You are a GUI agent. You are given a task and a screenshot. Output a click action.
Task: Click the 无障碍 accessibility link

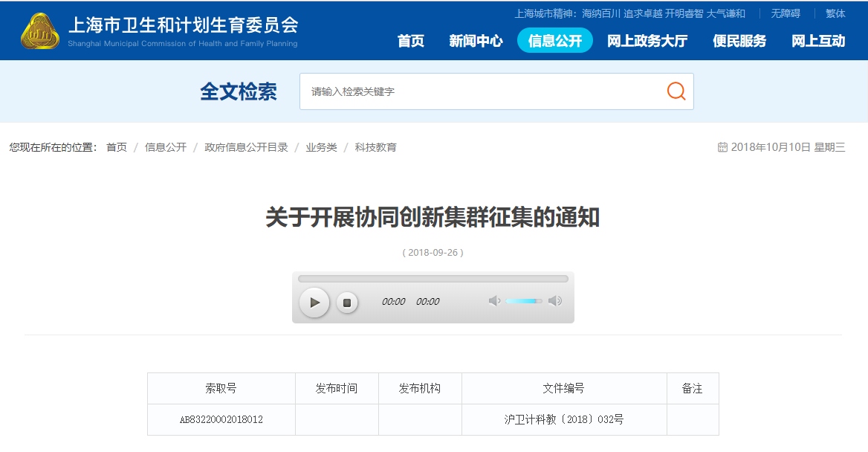click(x=786, y=14)
